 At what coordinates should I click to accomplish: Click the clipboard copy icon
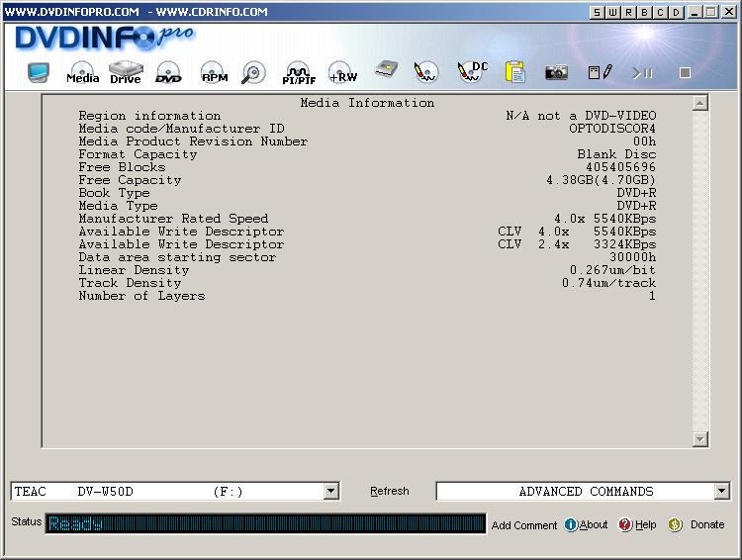pos(514,72)
